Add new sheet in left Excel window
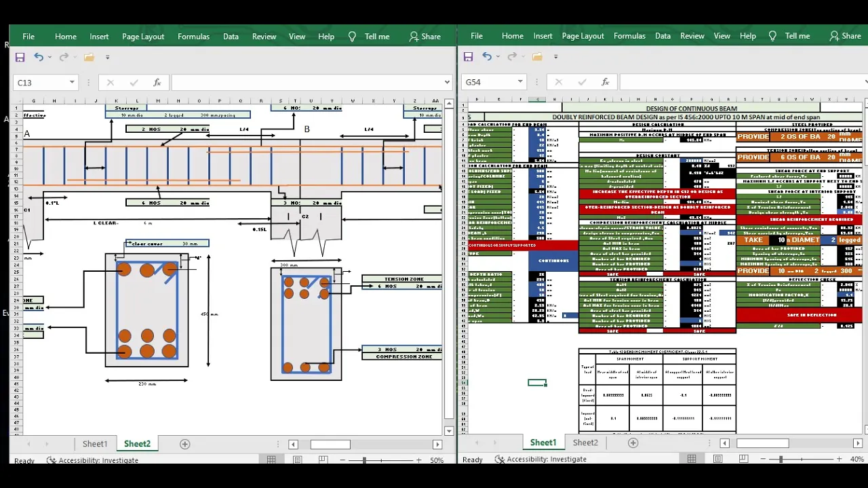Viewport: 868px width, 488px height. [x=184, y=444]
